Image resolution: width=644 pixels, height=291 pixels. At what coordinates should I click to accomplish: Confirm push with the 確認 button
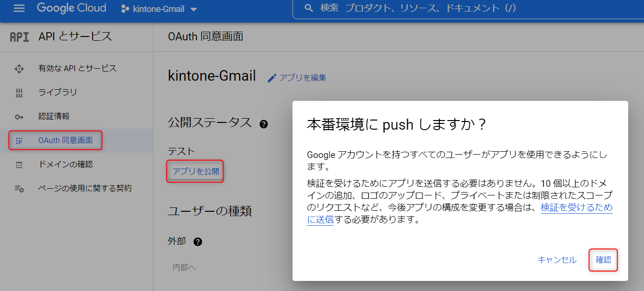click(x=603, y=260)
